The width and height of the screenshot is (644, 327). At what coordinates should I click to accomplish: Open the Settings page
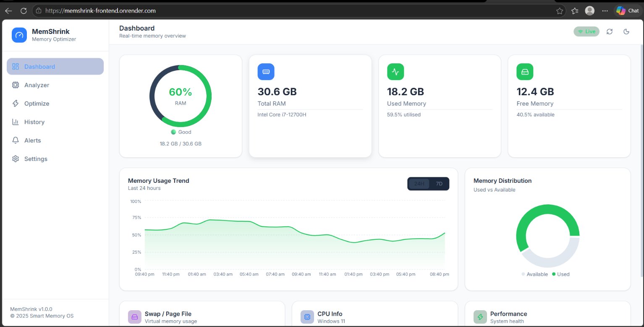(x=55, y=159)
